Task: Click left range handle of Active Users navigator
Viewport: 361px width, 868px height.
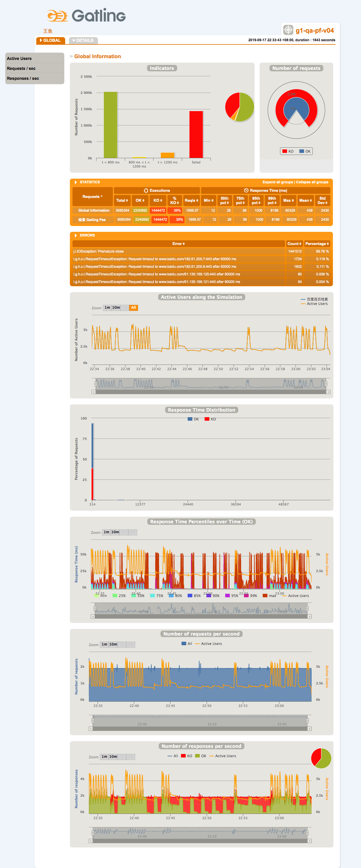Action: pyautogui.click(x=96, y=384)
